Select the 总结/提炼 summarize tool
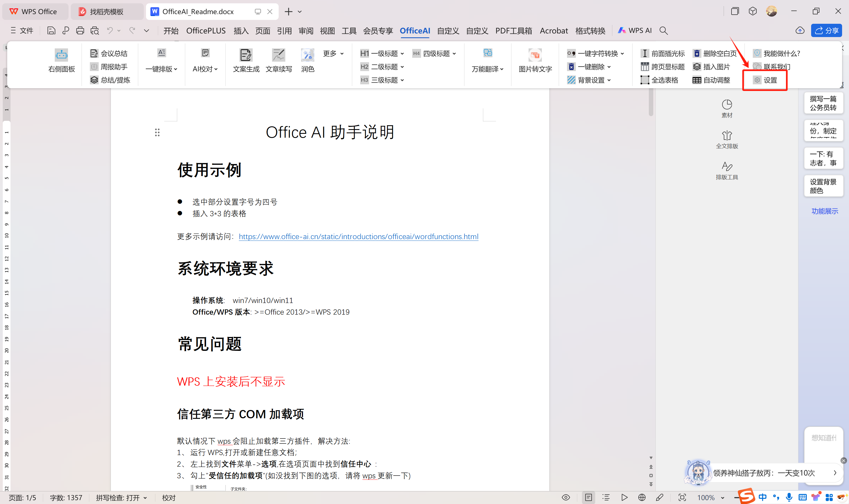Image resolution: width=849 pixels, height=504 pixels. coord(110,80)
